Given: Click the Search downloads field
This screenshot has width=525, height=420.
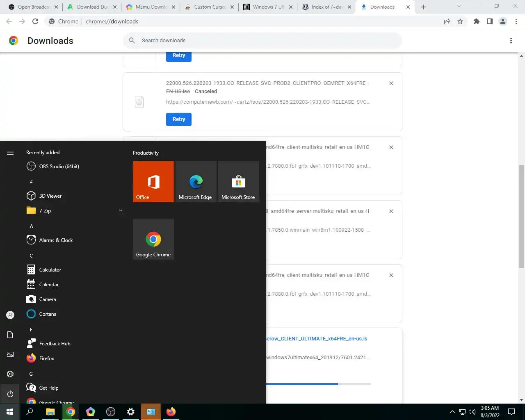Looking at the screenshot, I should pos(262,40).
